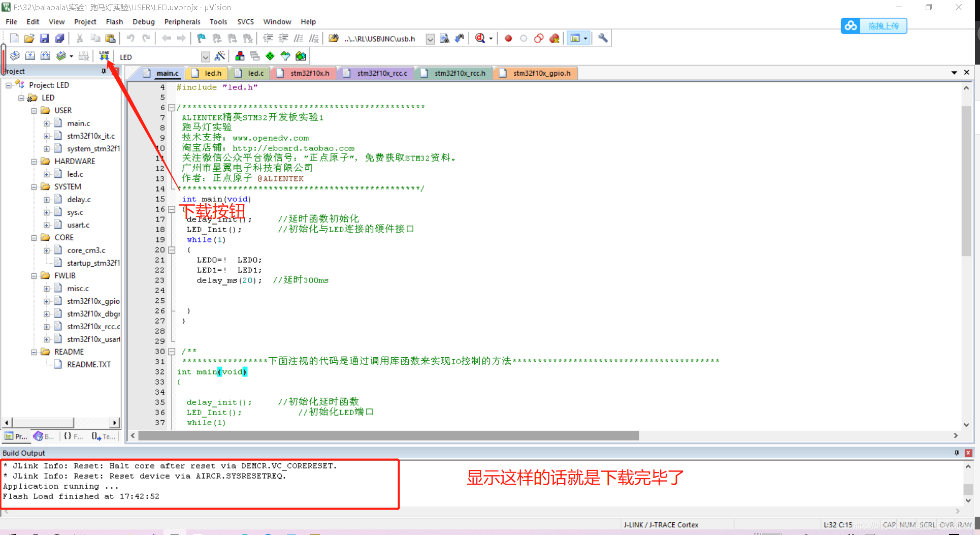Switch to stm32f10x_gpio.h tab
980x535 pixels.
(536, 73)
